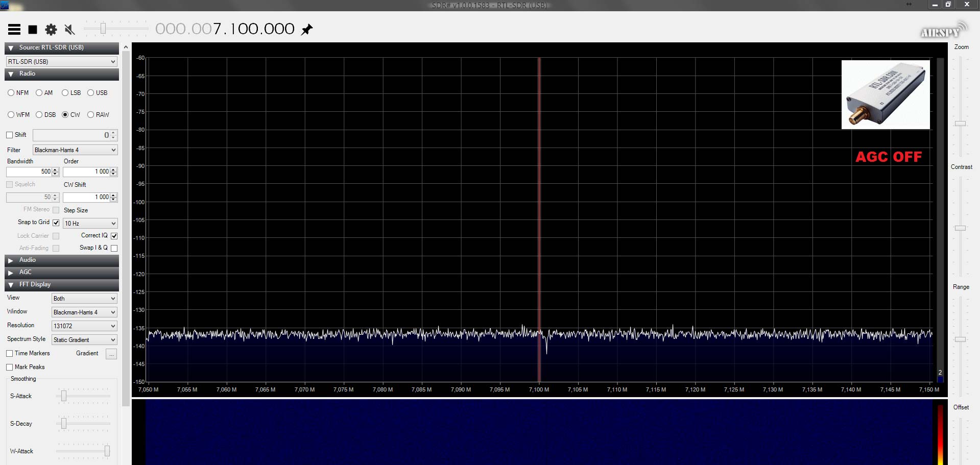The height and width of the screenshot is (465, 980).
Task: Disable the Correct IQ checkbox
Action: (114, 236)
